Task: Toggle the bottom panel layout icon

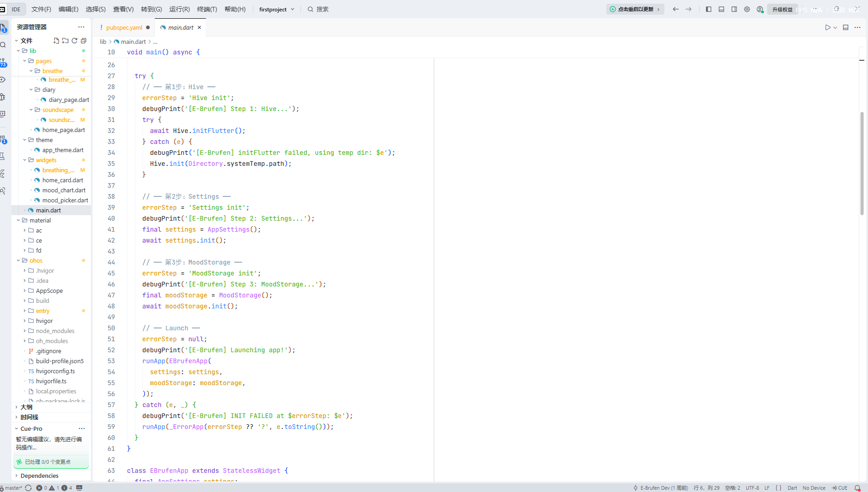Action: [x=721, y=9]
